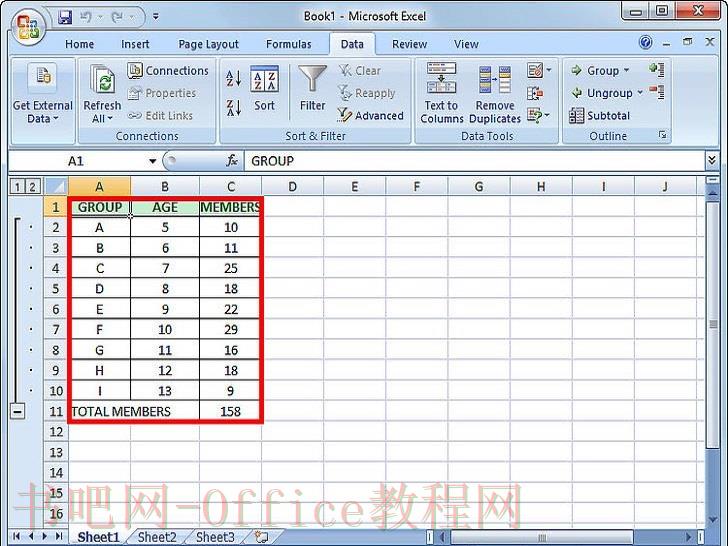Select cell containing TOTAL MEMBERS
This screenshot has width=728, height=546.
pyautogui.click(x=134, y=411)
